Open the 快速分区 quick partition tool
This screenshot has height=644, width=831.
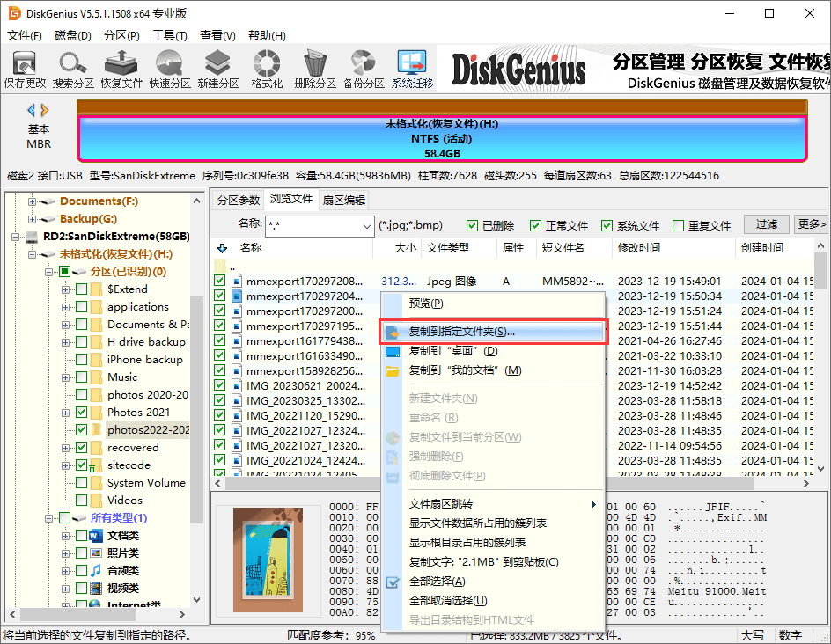[x=170, y=69]
